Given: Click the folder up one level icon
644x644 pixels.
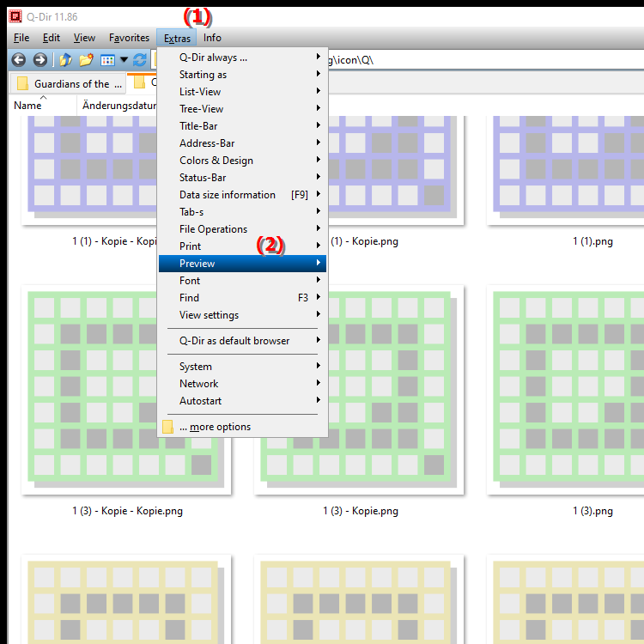Looking at the screenshot, I should tap(65, 60).
